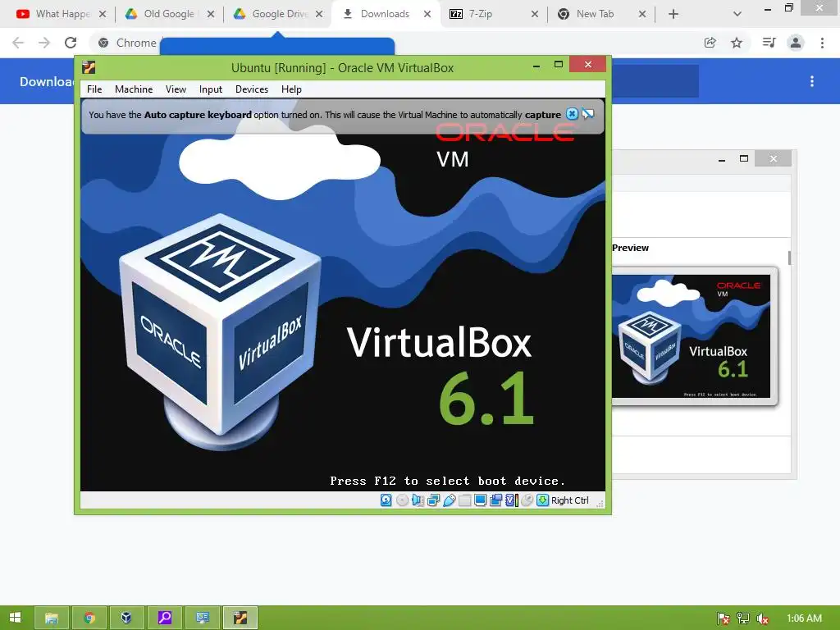
Task: Close the Google Drive tab
Action: 319,14
